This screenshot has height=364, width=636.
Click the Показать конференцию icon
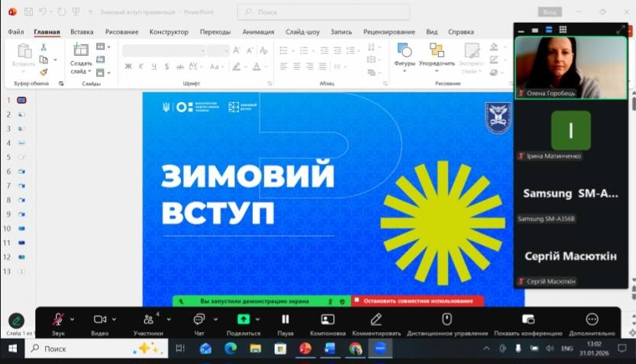[x=528, y=319]
